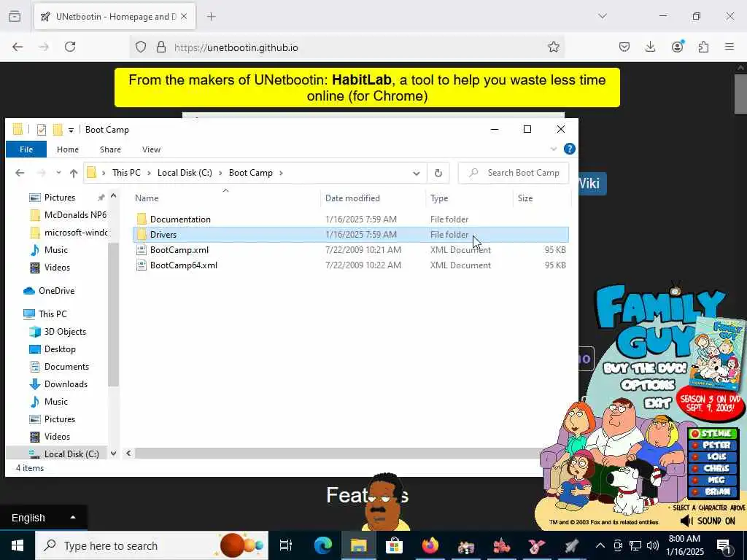Go up one folder level in Explorer
Screen dimensions: 747x560
pyautogui.click(x=74, y=173)
